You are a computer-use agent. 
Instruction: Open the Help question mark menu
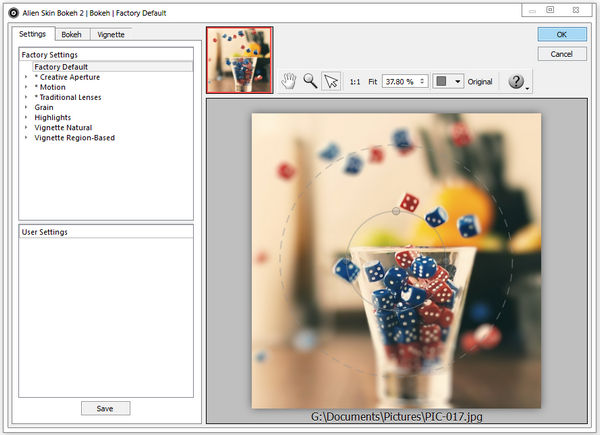tap(517, 81)
